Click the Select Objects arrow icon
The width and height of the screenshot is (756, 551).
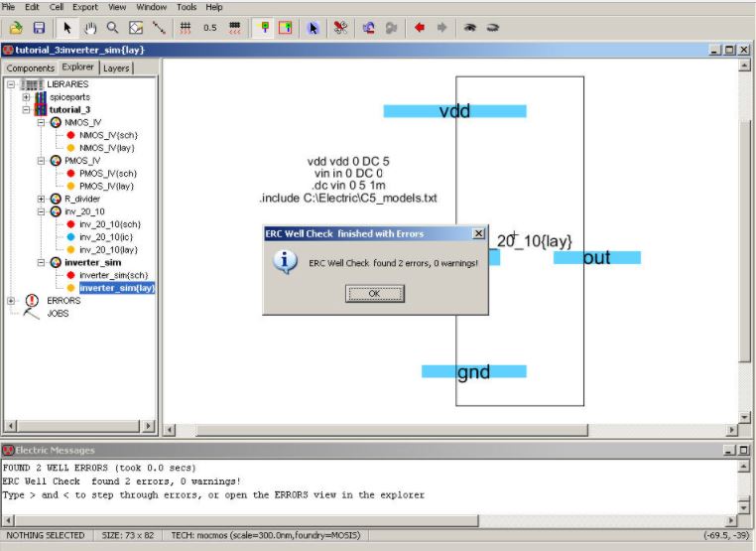(314, 28)
